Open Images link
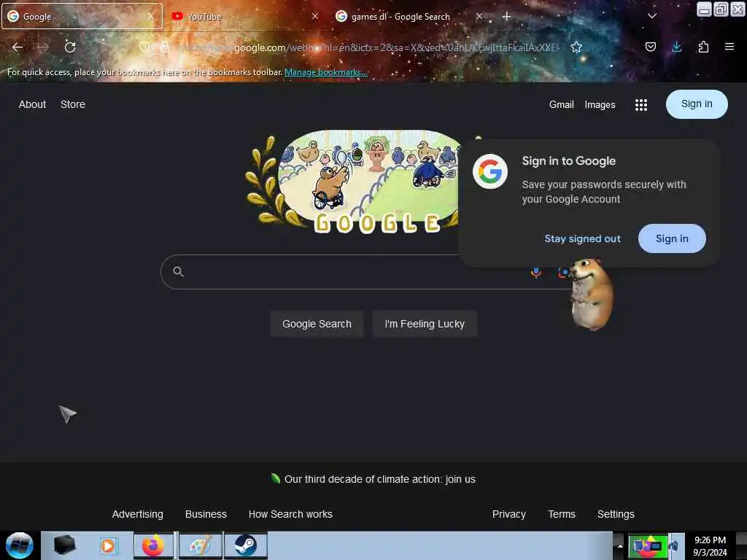 point(600,105)
